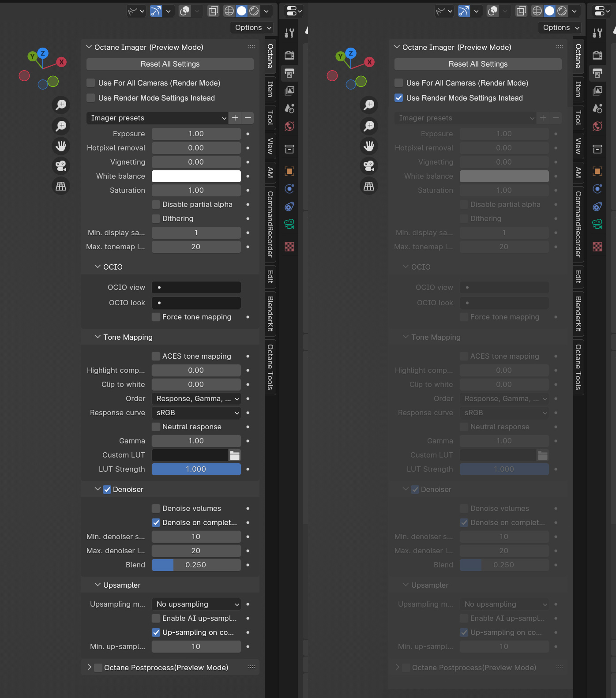Enable ACES tone mapping in left panel
This screenshot has height=698, width=616.
[156, 357]
